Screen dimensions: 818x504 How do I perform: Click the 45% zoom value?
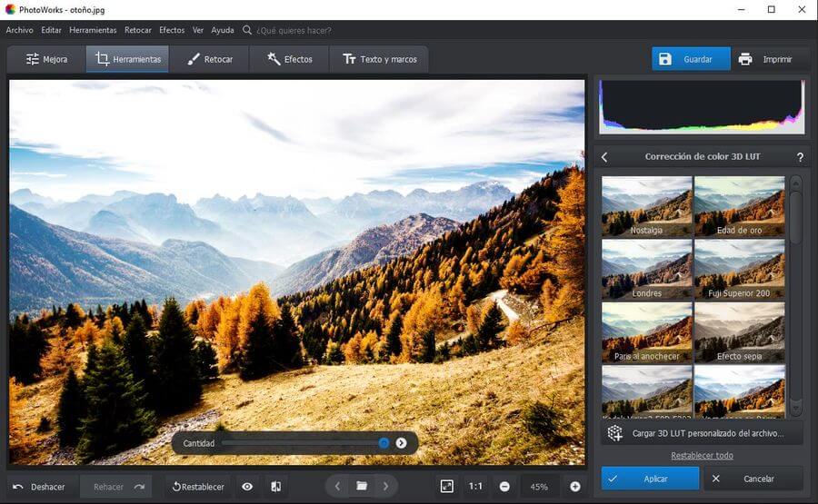coord(539,487)
